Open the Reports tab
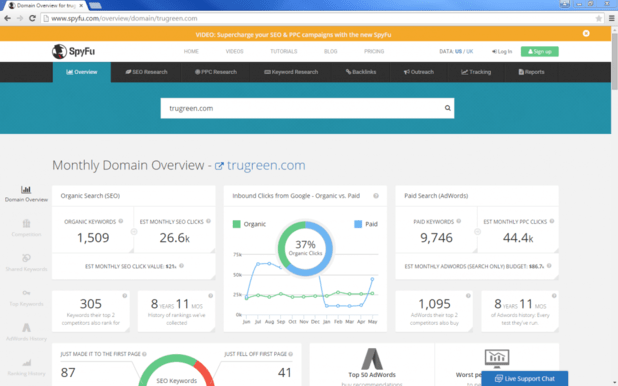 point(531,72)
